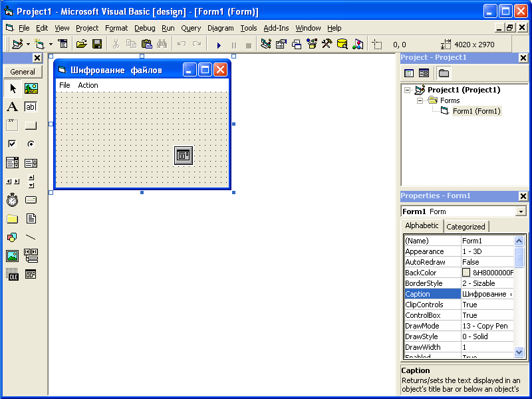532x399 pixels.
Task: Select the Pointer tool in toolbox
Action: [13, 88]
